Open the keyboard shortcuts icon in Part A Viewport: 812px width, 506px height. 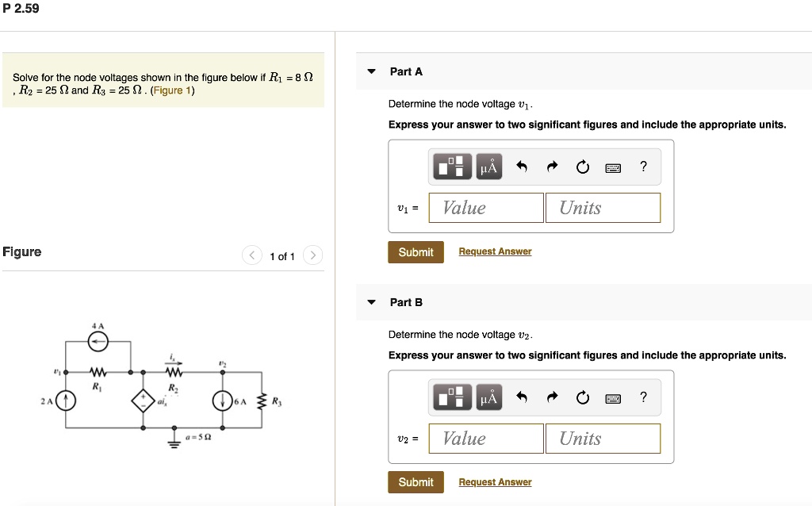tap(613, 167)
